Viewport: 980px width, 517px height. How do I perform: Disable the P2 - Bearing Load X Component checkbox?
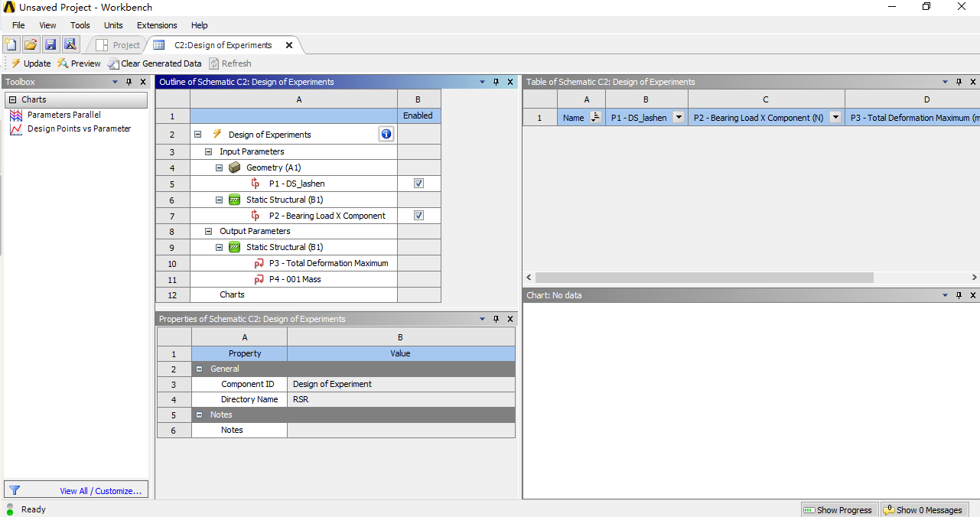(417, 215)
